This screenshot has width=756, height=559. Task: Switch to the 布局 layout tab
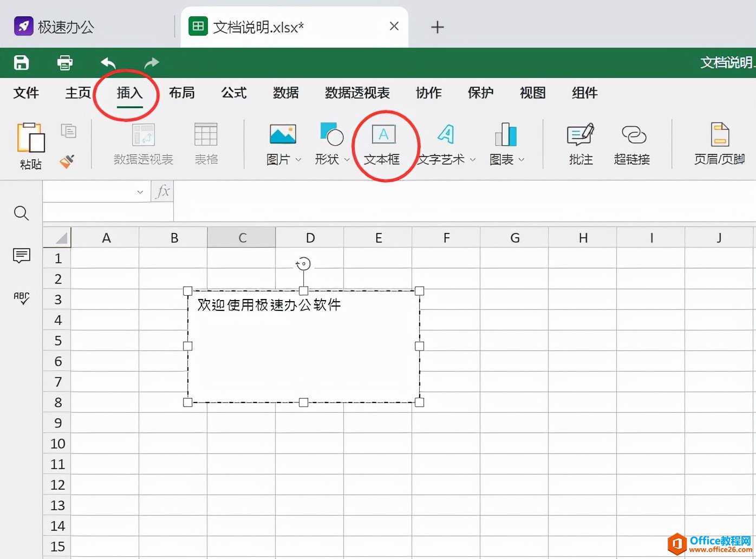181,93
